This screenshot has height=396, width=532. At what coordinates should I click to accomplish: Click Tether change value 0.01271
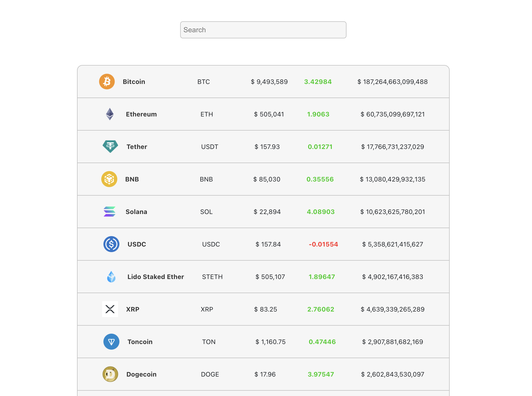(320, 147)
